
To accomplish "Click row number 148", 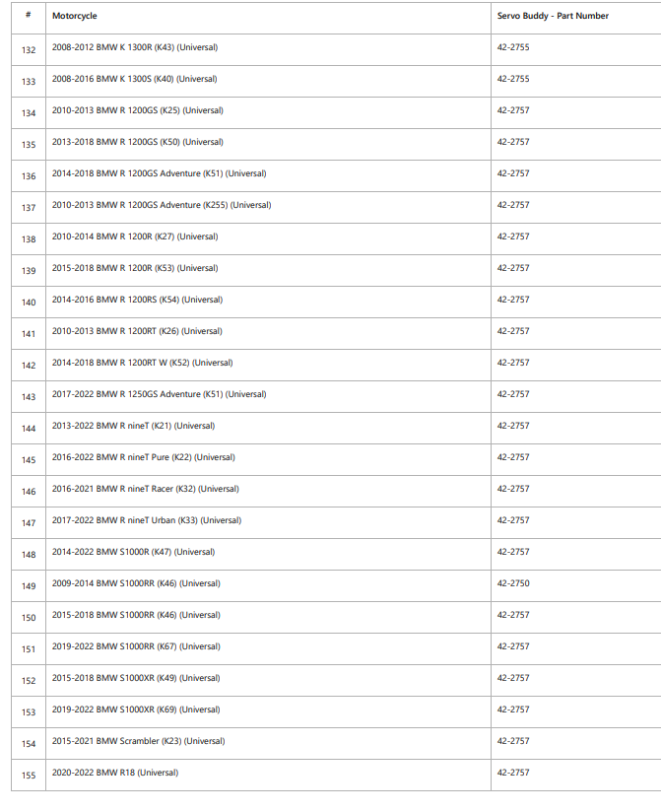I will pos(29,555).
